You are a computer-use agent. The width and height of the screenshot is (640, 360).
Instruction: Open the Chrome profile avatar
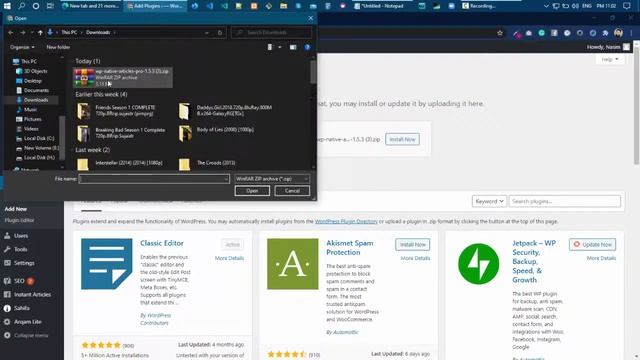click(x=618, y=33)
